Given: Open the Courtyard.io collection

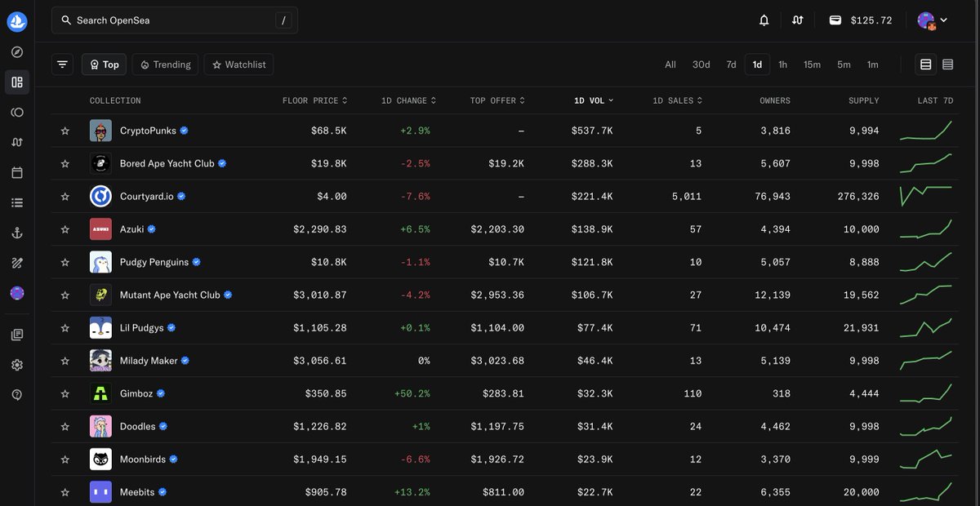Looking at the screenshot, I should point(147,197).
